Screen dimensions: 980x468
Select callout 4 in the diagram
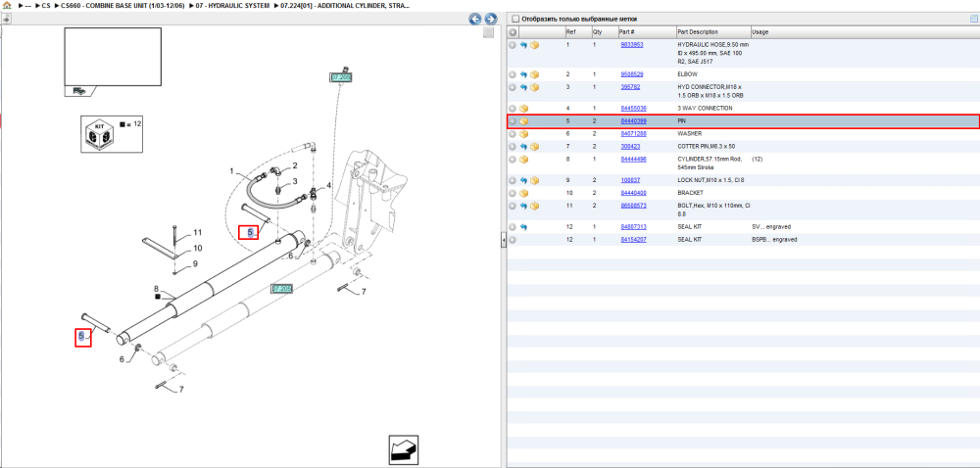[329, 185]
